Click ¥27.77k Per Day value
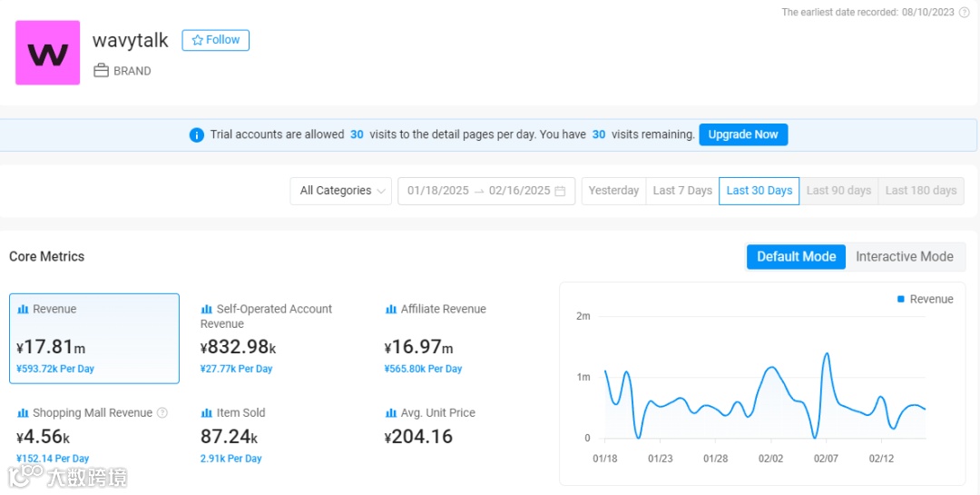This screenshot has width=980, height=495. click(x=236, y=370)
